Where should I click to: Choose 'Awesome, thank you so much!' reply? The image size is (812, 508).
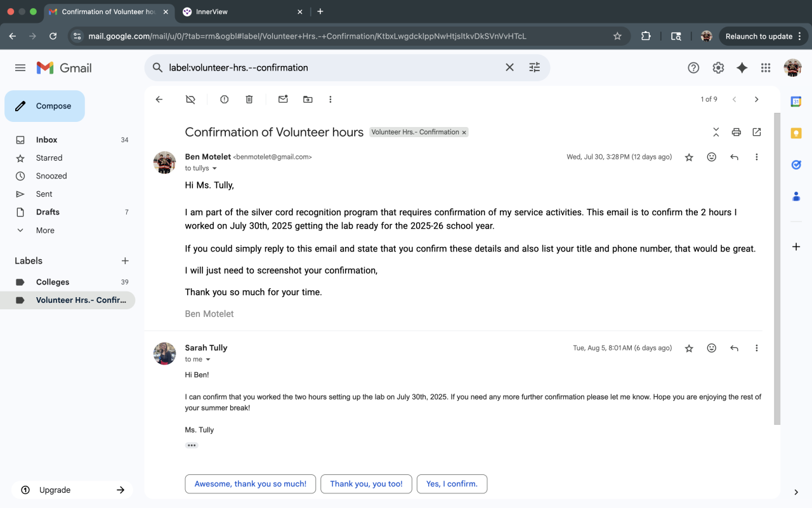pyautogui.click(x=251, y=484)
